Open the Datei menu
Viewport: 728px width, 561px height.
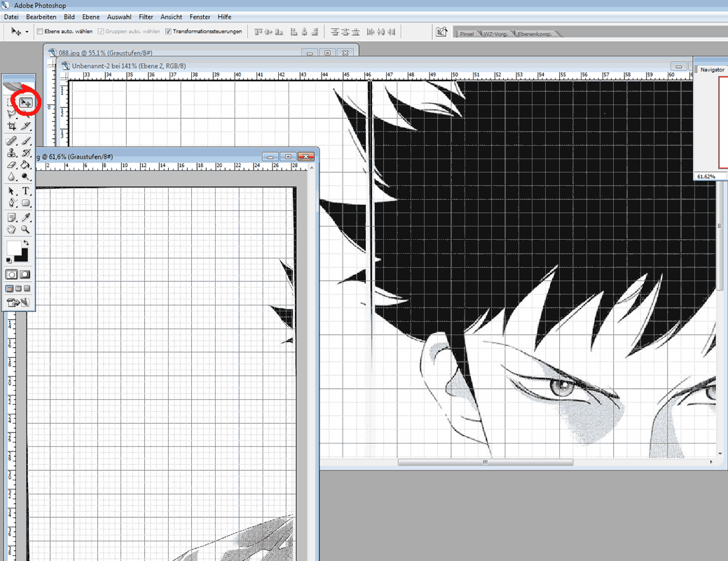coord(11,17)
